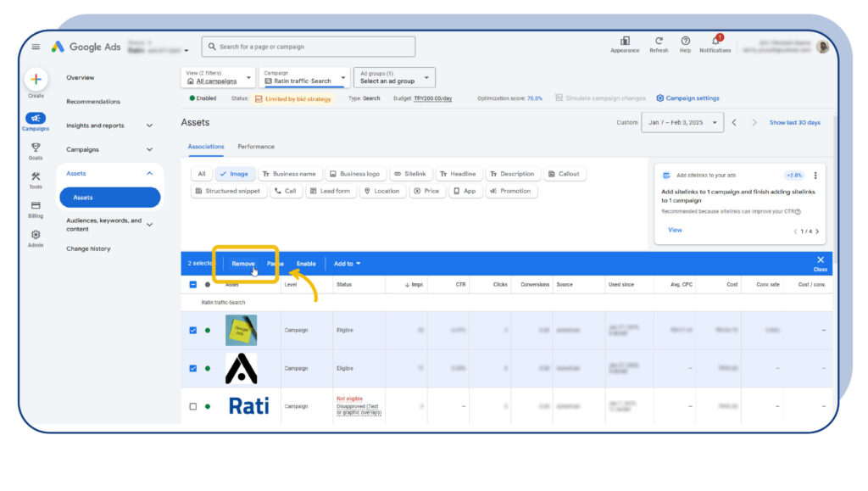Click the Campaign settings gear link
Screen dimensions: 868x491
tap(687, 98)
